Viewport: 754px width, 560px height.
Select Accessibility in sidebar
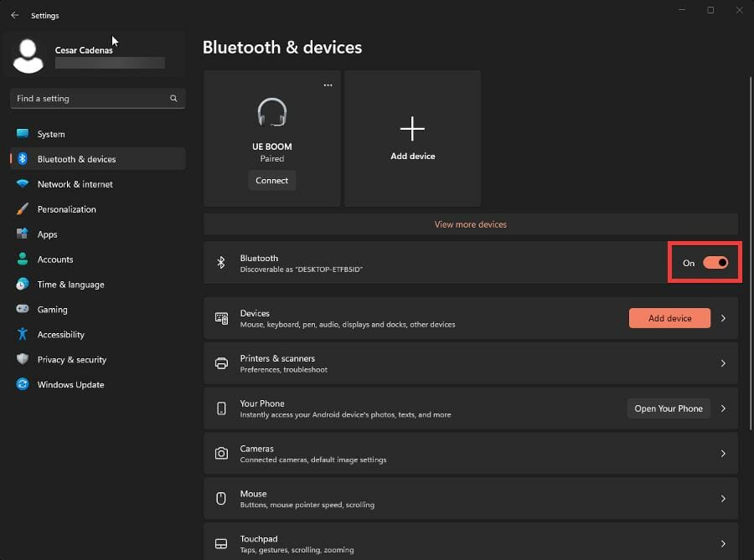(98, 334)
